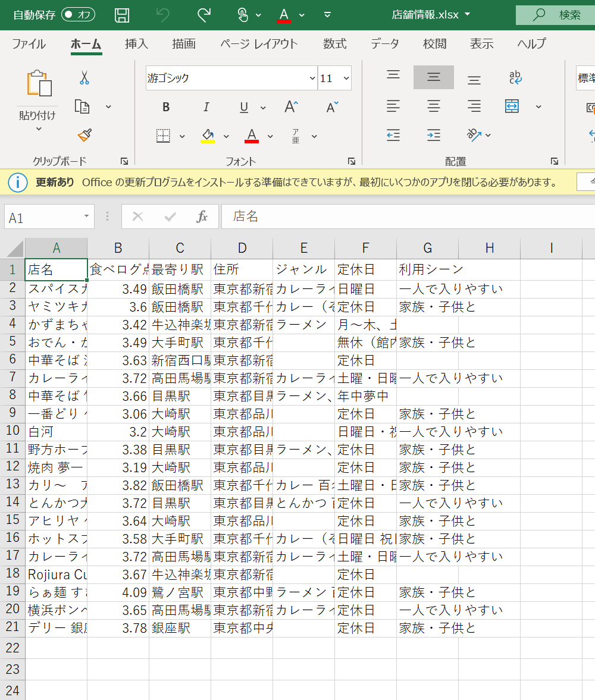Click the Copy icon in clipboard group

(x=82, y=106)
